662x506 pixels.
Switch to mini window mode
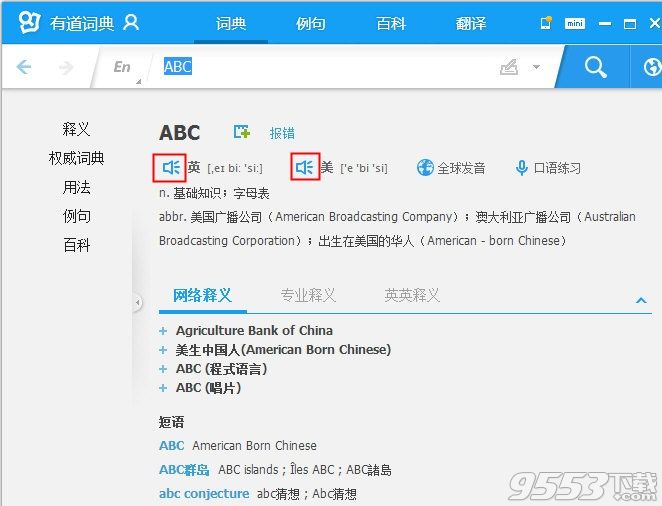click(575, 23)
